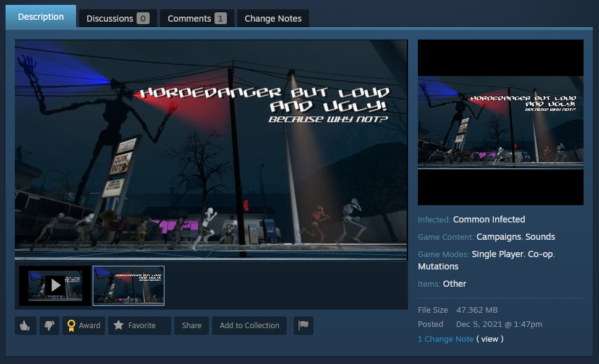Switch to the Description tab
The width and height of the screenshot is (599, 364).
click(x=41, y=17)
